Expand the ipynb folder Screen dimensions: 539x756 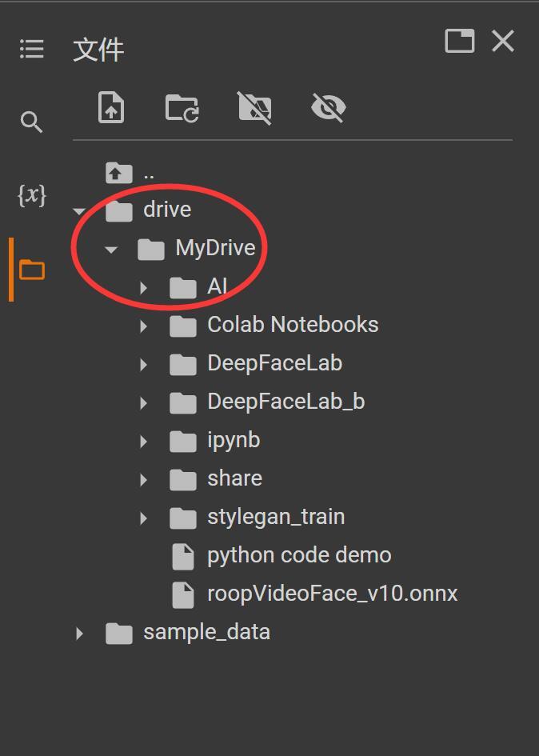(143, 442)
